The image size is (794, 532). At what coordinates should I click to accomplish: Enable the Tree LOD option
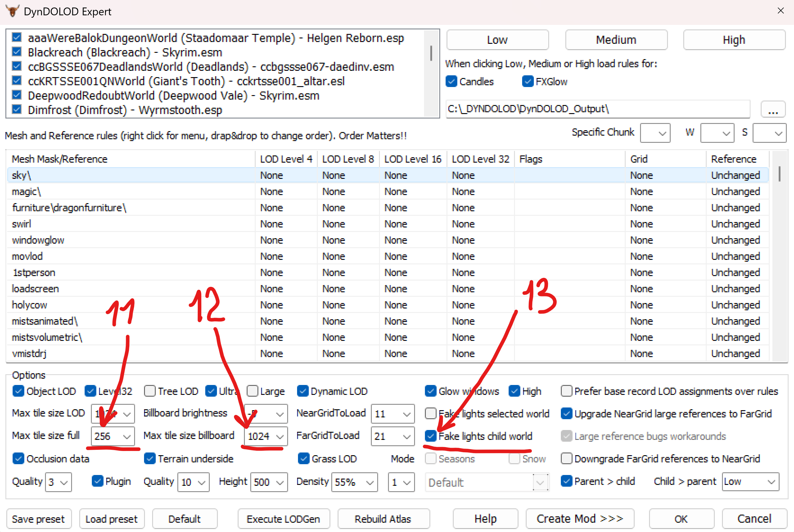tap(150, 391)
